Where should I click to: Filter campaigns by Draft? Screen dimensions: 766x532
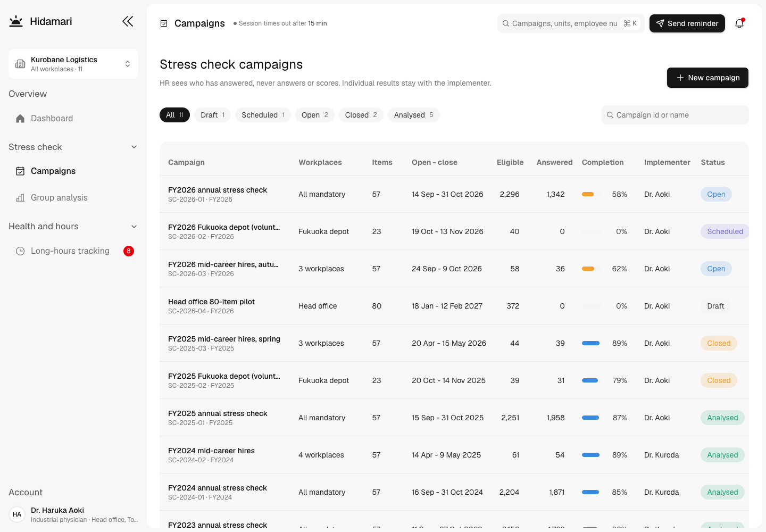(x=212, y=115)
